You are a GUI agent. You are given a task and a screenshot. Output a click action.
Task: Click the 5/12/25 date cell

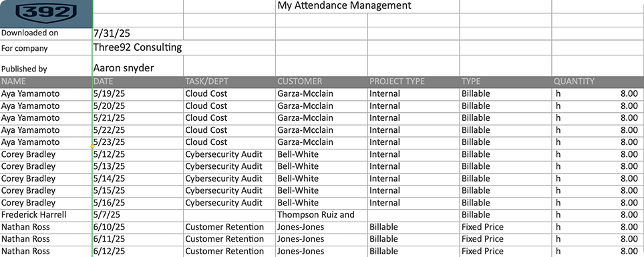[x=138, y=154]
